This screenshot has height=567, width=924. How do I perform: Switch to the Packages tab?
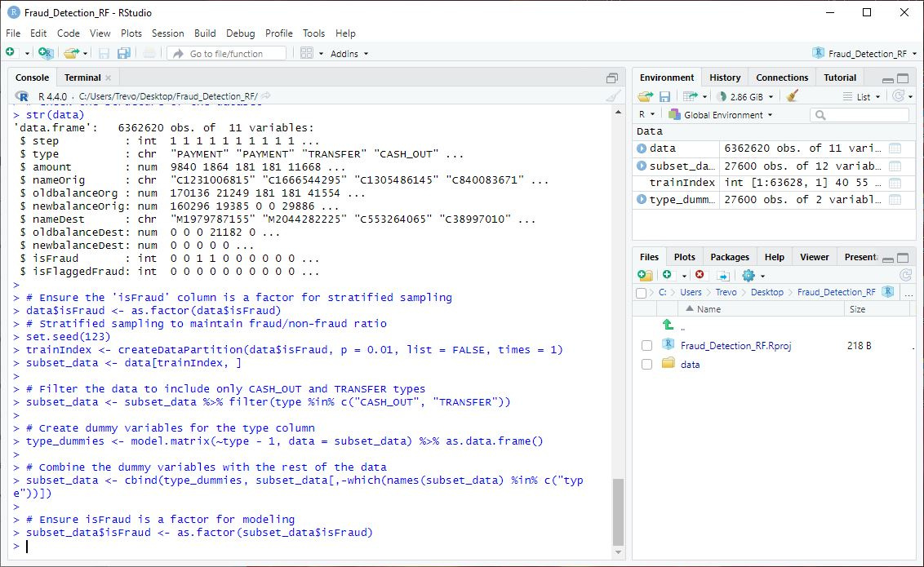click(x=730, y=257)
